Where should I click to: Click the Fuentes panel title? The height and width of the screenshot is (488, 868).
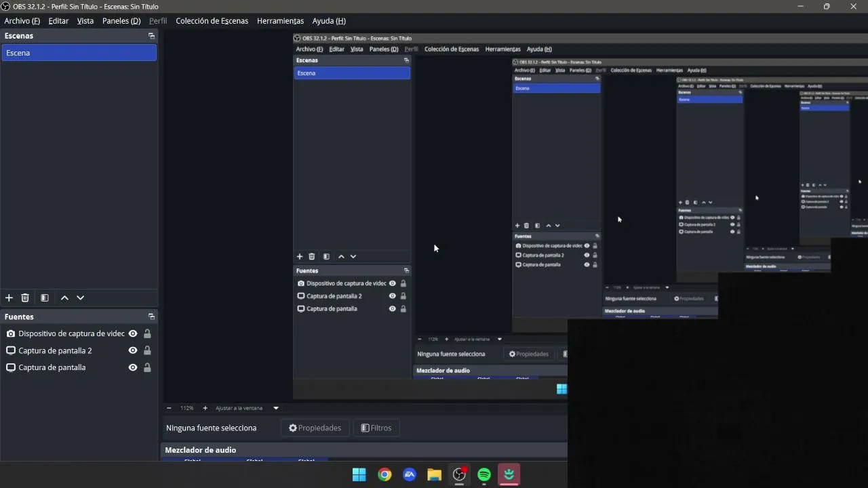click(19, 317)
